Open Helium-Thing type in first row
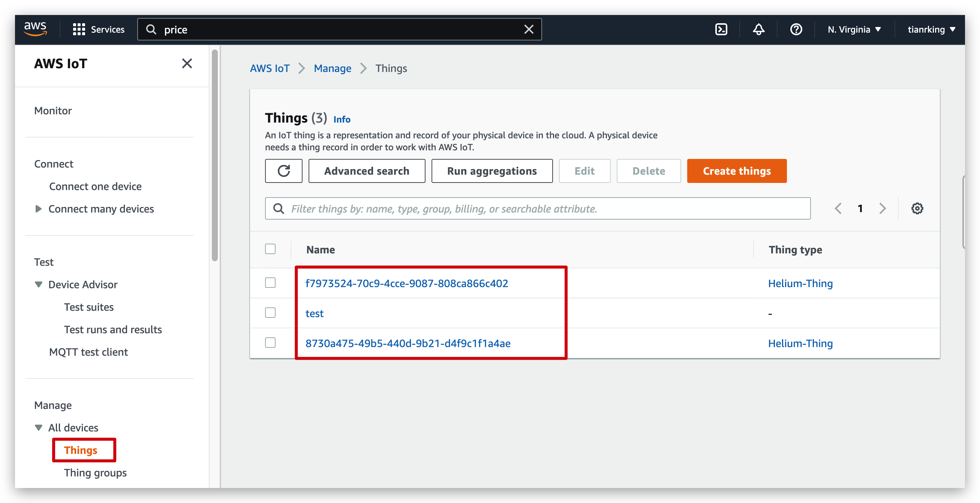This screenshot has width=980, height=503. (800, 283)
